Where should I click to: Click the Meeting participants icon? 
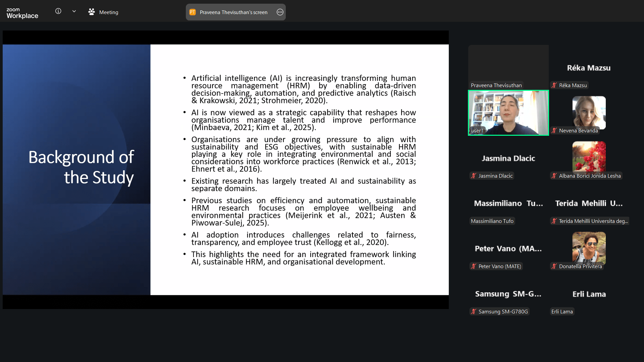pyautogui.click(x=91, y=12)
